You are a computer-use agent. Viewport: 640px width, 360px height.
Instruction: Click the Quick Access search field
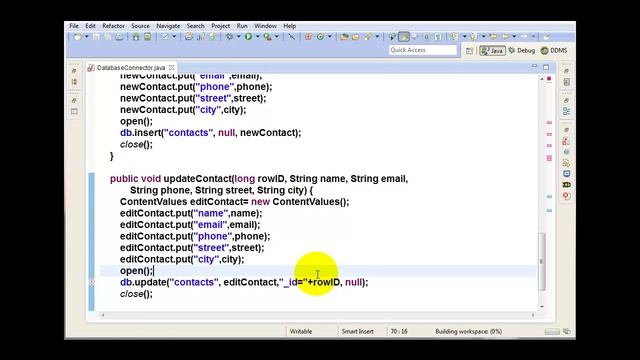coord(423,50)
